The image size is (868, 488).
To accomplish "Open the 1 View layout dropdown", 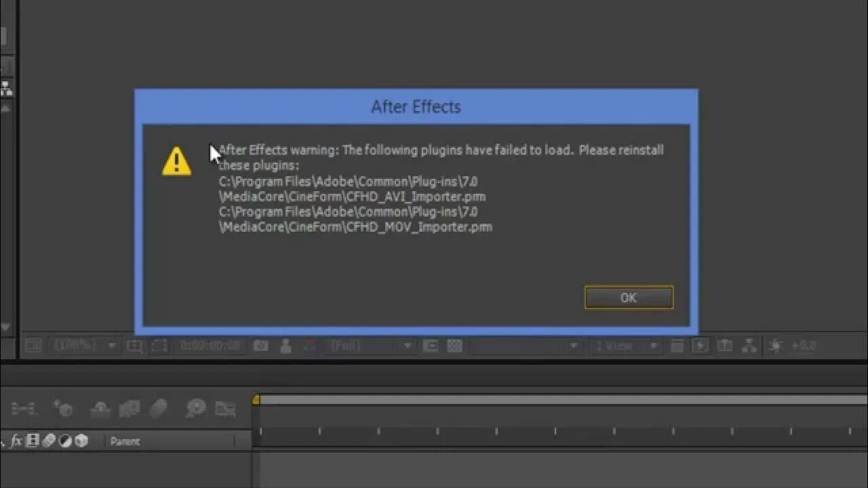I will point(625,346).
